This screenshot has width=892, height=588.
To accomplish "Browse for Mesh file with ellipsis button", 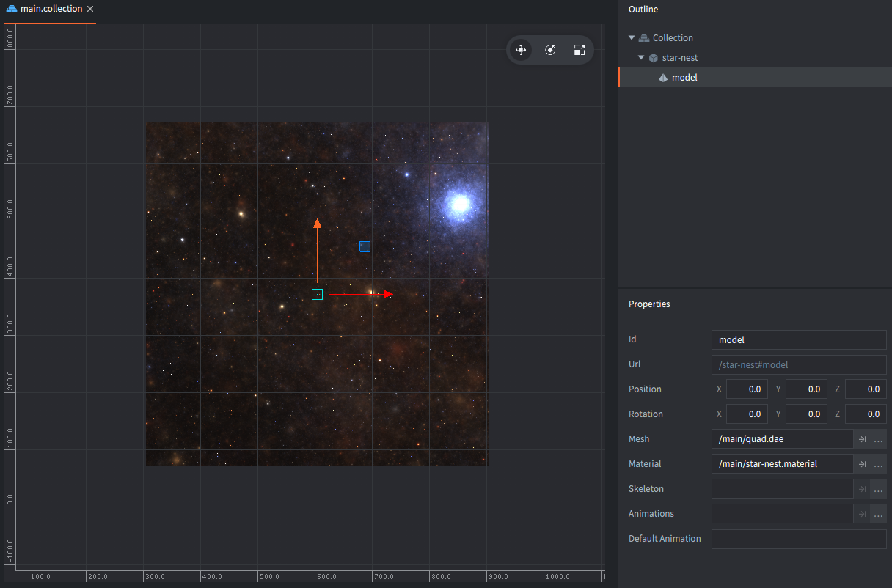I will (x=878, y=439).
